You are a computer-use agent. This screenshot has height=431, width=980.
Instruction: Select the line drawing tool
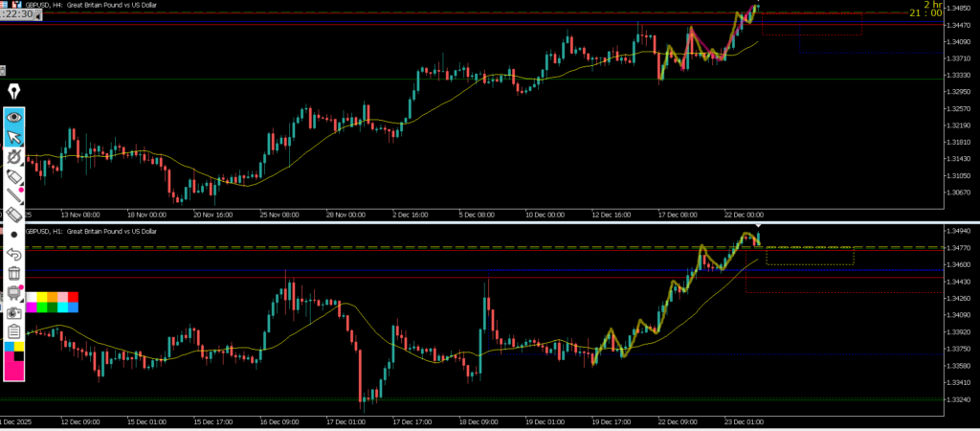click(14, 195)
